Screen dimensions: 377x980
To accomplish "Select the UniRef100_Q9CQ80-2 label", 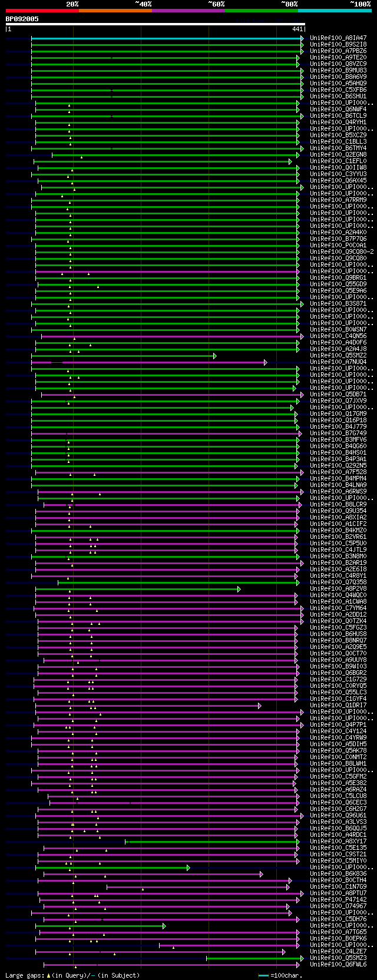I will tap(342, 252).
